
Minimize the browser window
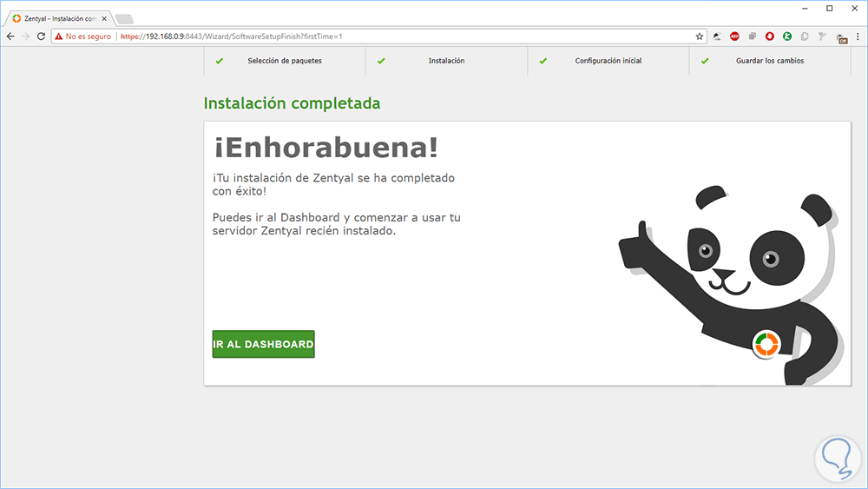pyautogui.click(x=805, y=9)
